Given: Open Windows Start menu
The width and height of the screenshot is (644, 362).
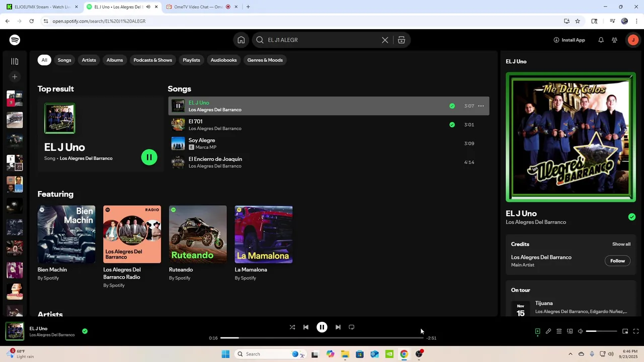Looking at the screenshot, I should [226, 354].
